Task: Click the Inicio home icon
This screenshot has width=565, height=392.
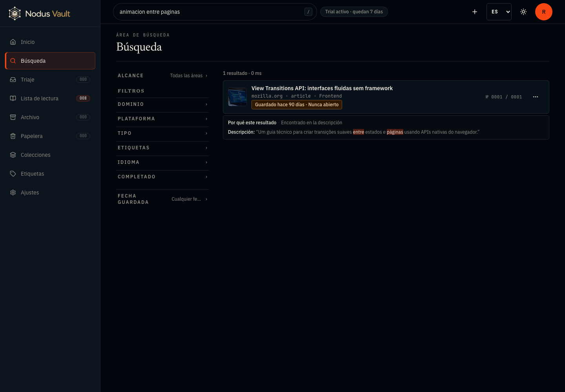Action: [x=13, y=42]
